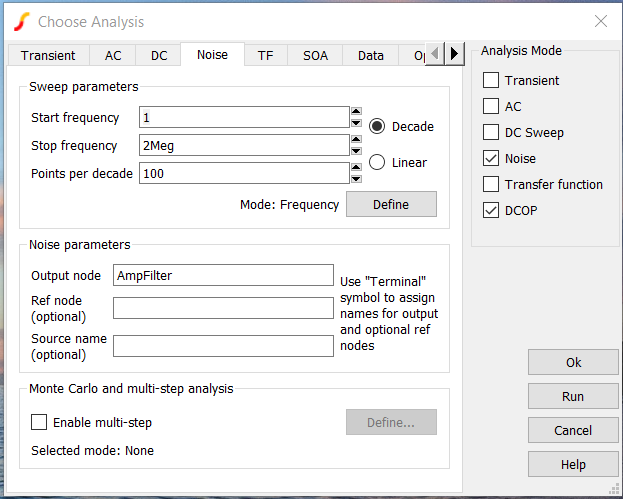The image size is (623, 499).
Task: Enable the Transfer function checkbox
Action: (491, 184)
